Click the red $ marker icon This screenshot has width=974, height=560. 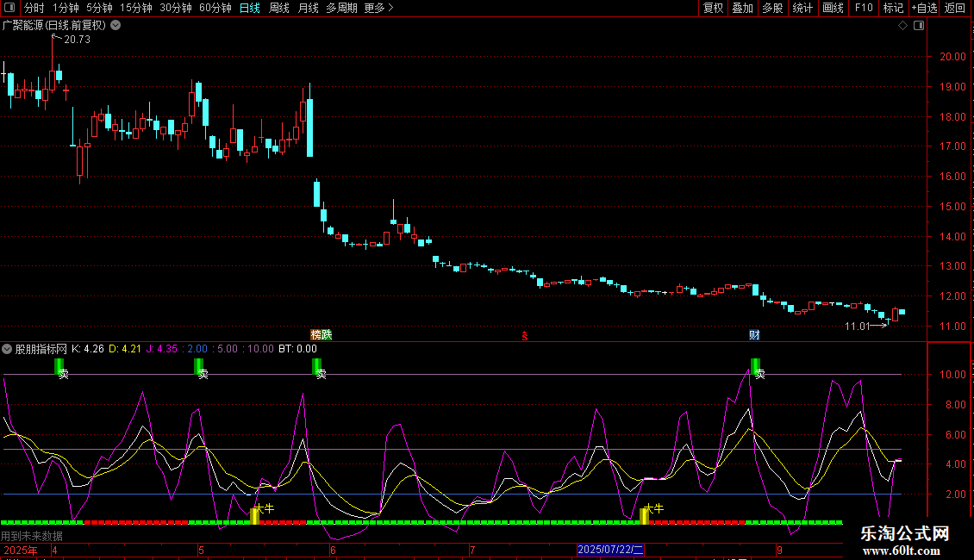524,336
